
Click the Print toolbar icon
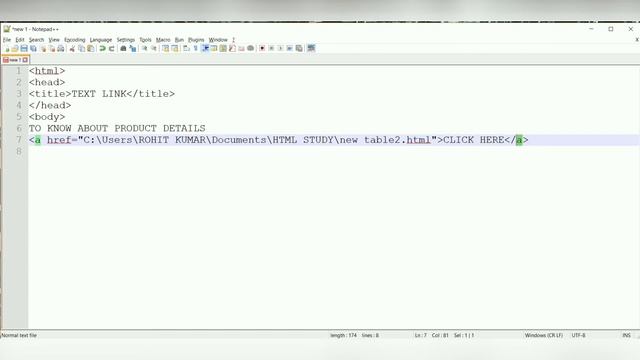61,48
